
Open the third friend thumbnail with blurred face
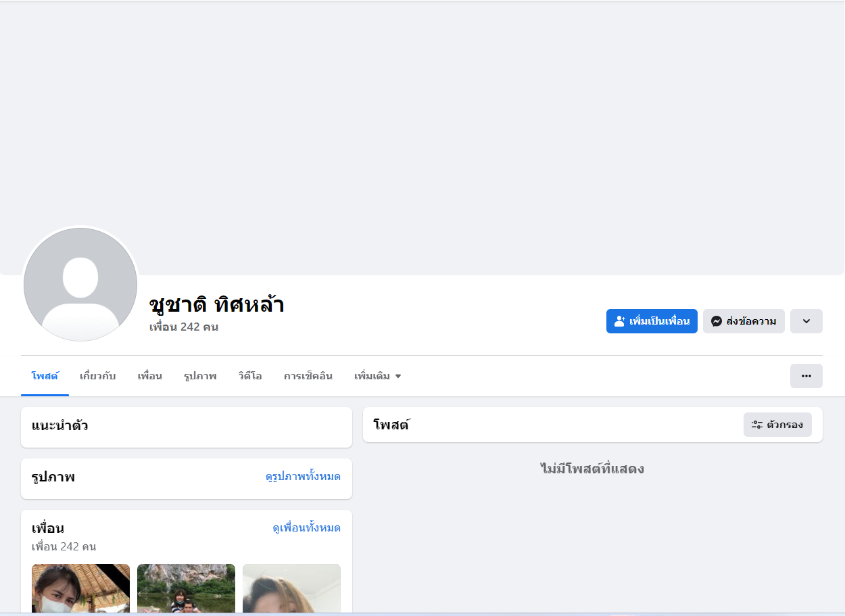(291, 589)
